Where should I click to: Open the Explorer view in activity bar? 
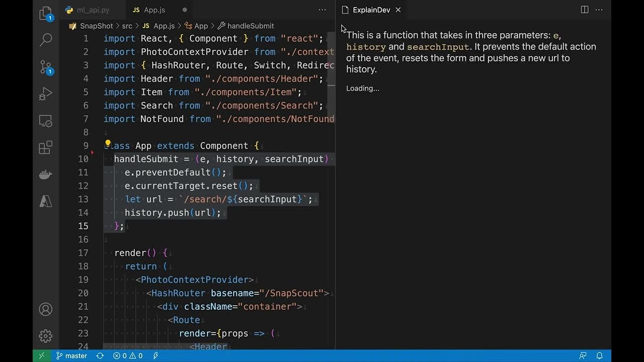click(x=46, y=13)
